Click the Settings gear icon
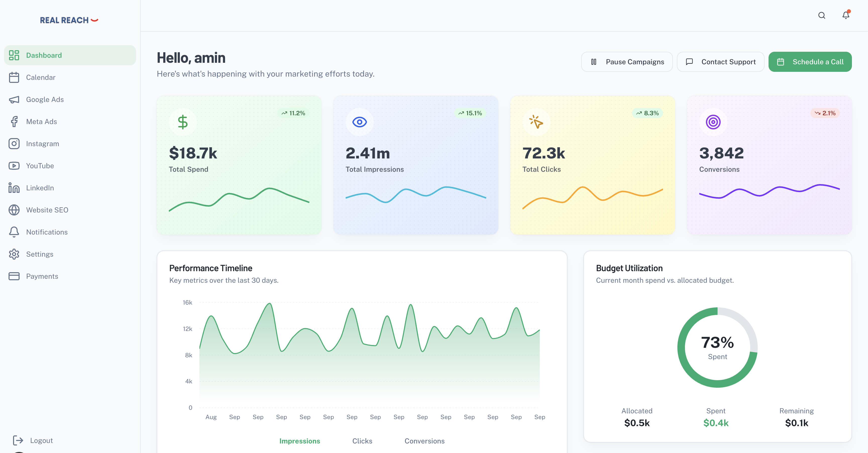The height and width of the screenshot is (453, 868). (14, 254)
